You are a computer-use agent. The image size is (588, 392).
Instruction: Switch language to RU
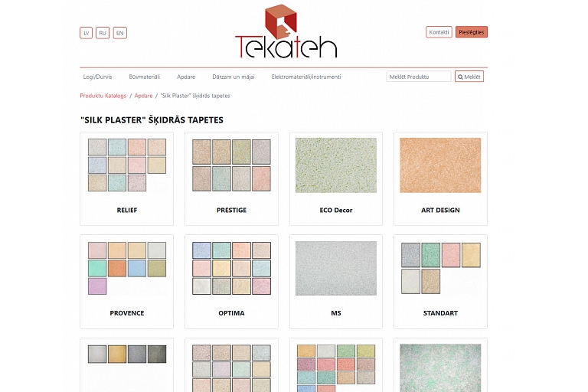(x=103, y=33)
